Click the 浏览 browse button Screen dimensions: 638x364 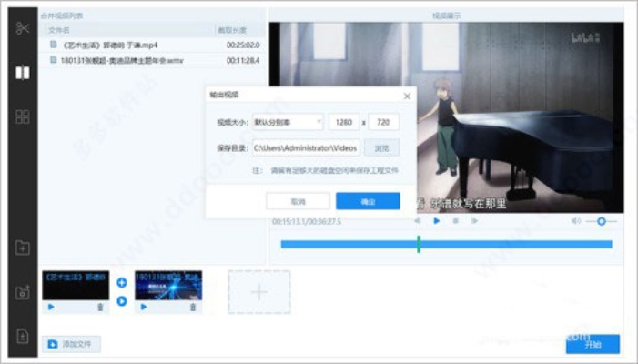click(381, 148)
